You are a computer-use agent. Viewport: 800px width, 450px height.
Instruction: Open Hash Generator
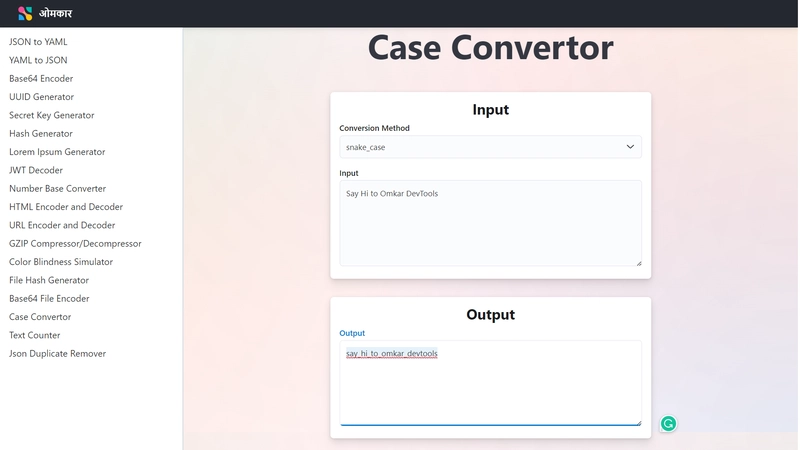coord(41,134)
